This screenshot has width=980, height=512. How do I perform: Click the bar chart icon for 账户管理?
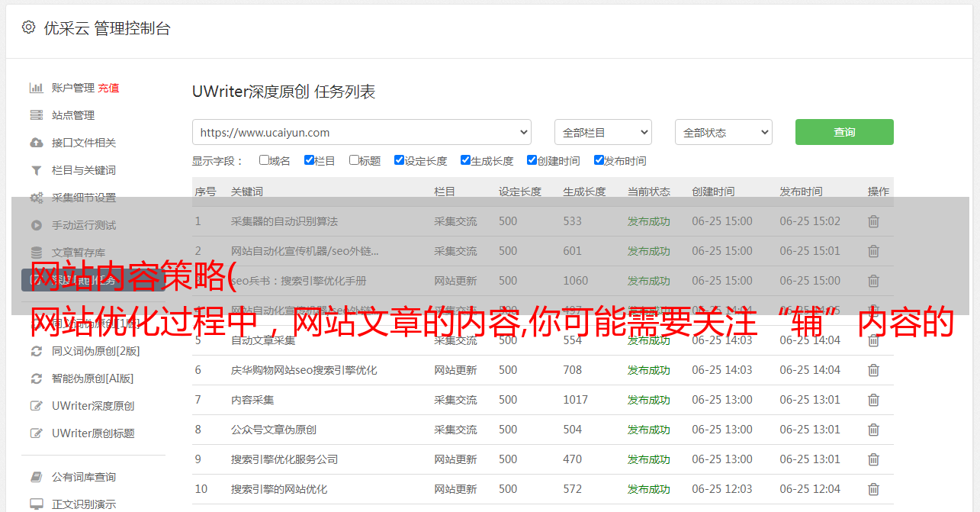point(36,88)
